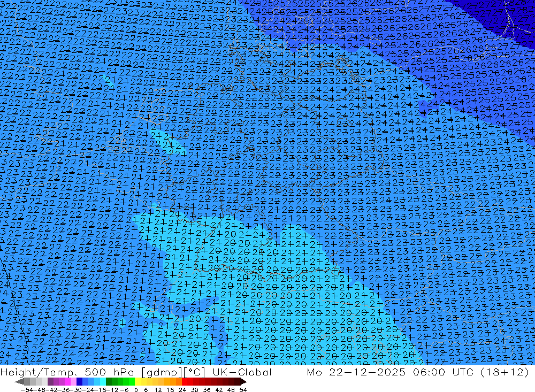The width and height of the screenshot is (535, 392).
Task: Select the cyan swatch at -18
Action: coord(103,381)
